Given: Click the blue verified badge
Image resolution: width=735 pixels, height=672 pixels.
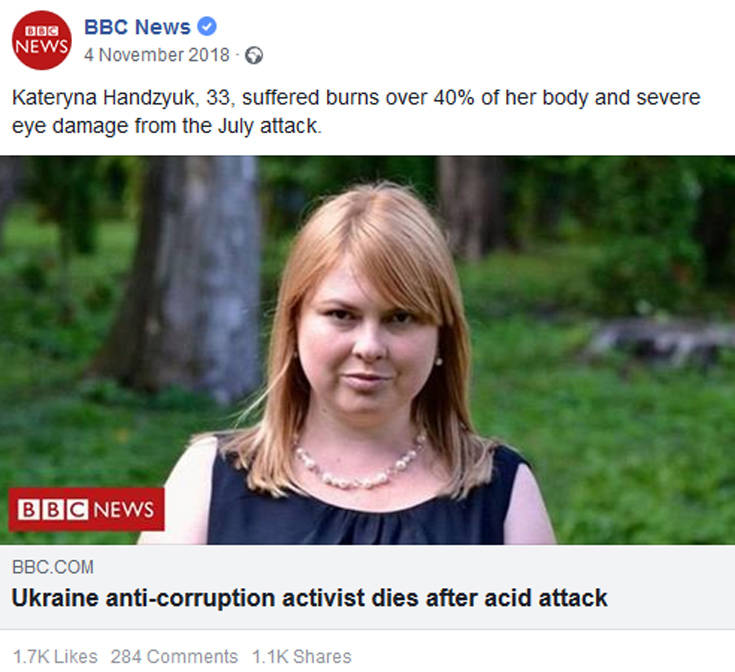Looking at the screenshot, I should [x=207, y=27].
